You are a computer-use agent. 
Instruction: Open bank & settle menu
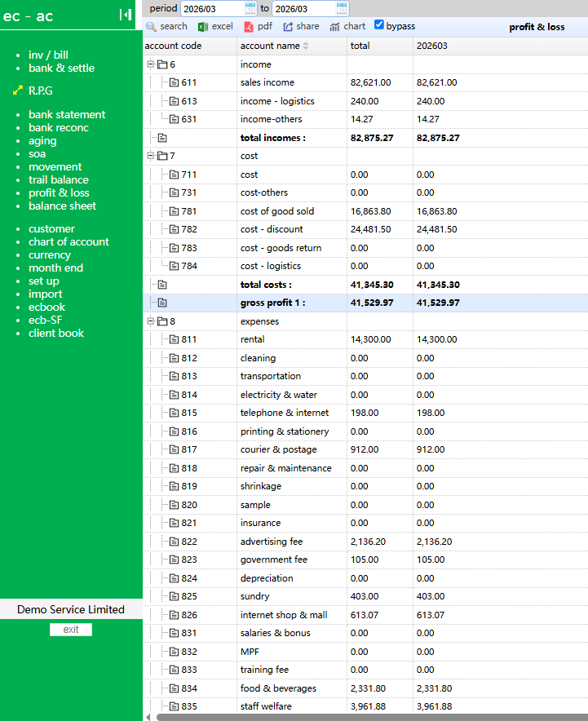62,68
